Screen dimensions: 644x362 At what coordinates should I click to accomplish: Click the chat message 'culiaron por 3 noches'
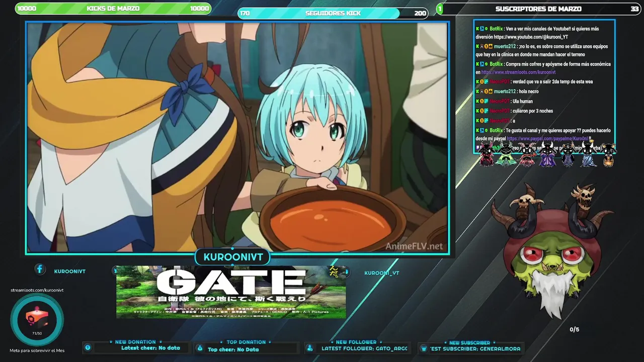[x=532, y=111]
